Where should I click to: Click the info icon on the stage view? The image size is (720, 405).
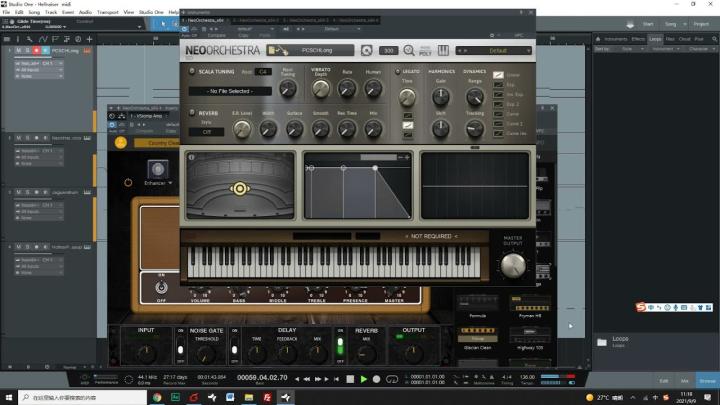click(x=191, y=157)
